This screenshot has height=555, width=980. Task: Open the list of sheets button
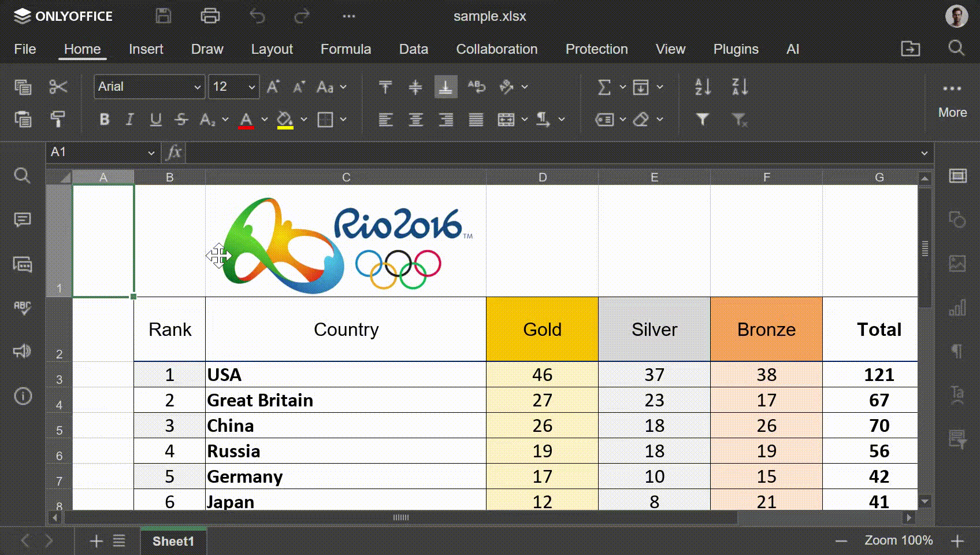tap(119, 541)
